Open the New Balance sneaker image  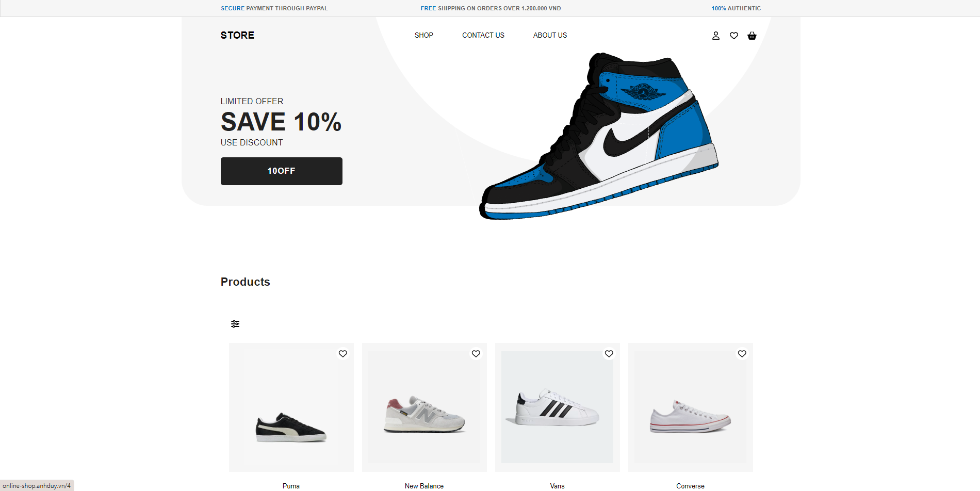[424, 407]
